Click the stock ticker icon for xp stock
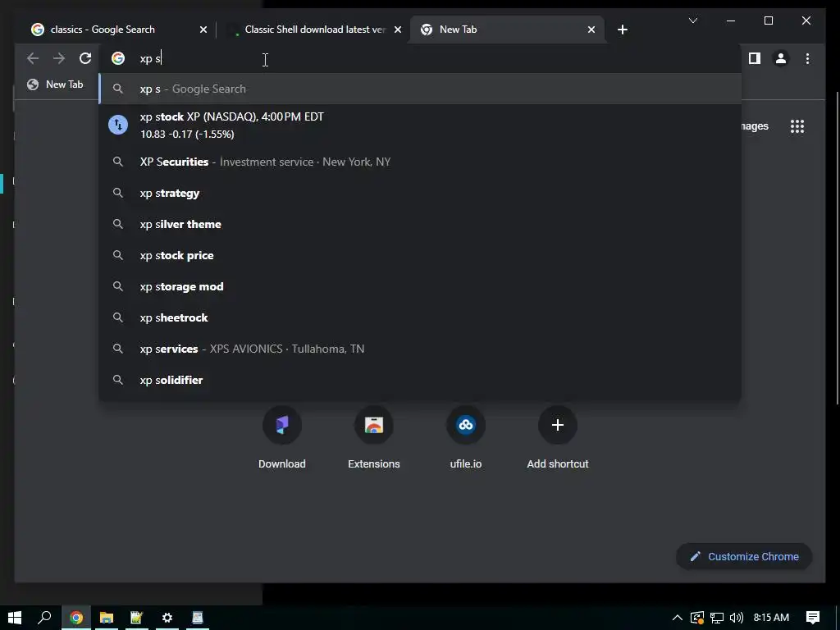 (118, 125)
